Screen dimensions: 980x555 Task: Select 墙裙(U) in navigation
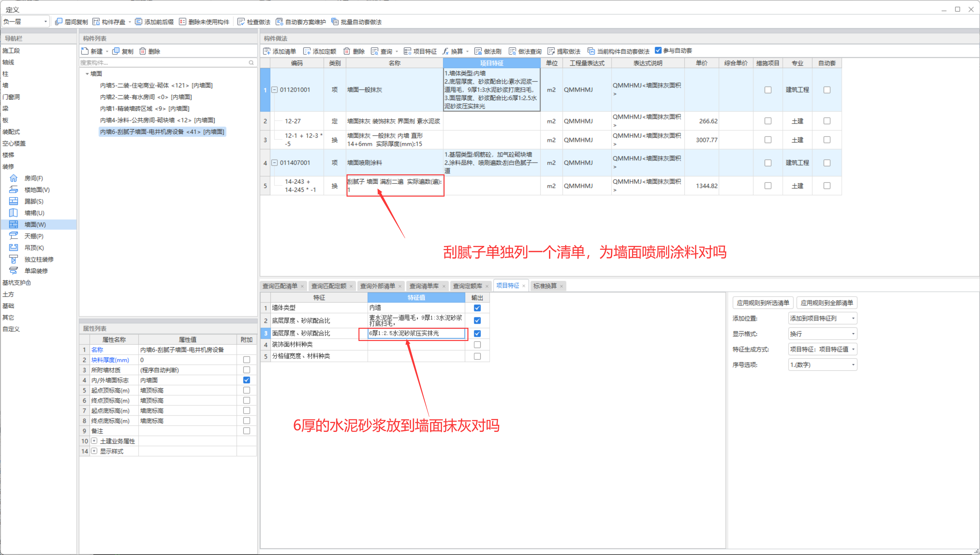coord(34,213)
